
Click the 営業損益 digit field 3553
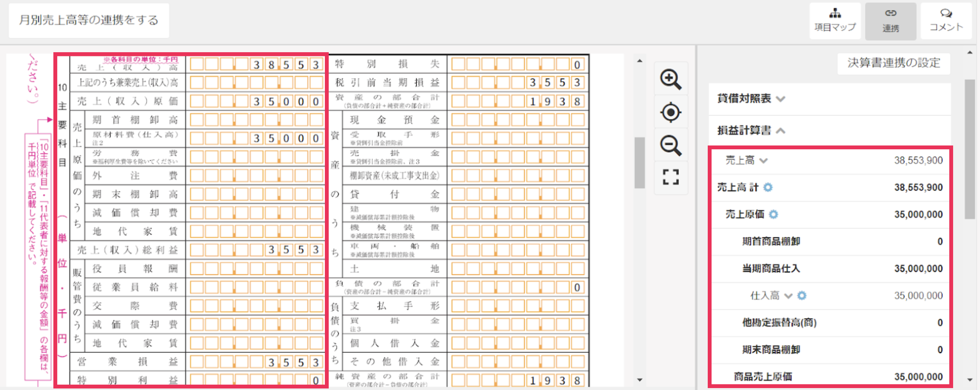[x=257, y=362]
